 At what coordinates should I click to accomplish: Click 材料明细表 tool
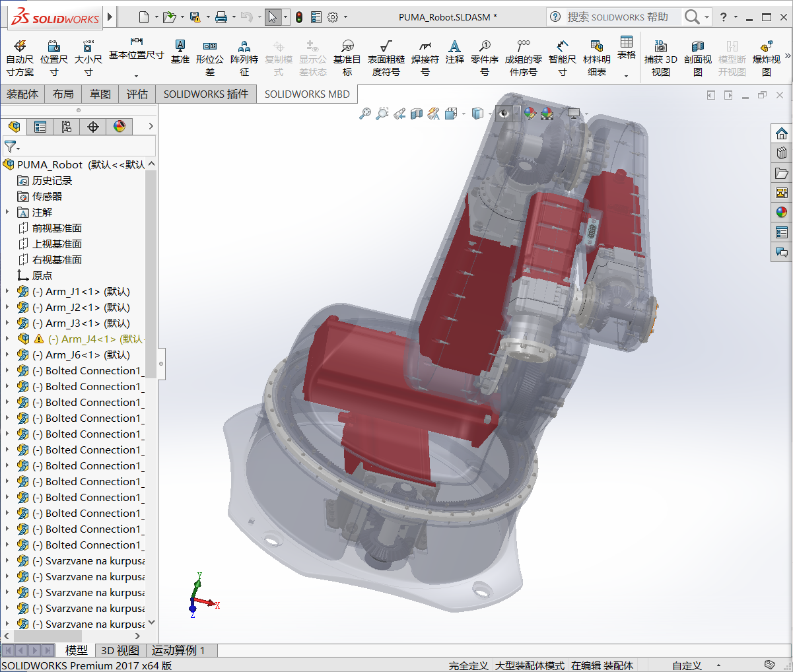coord(597,58)
